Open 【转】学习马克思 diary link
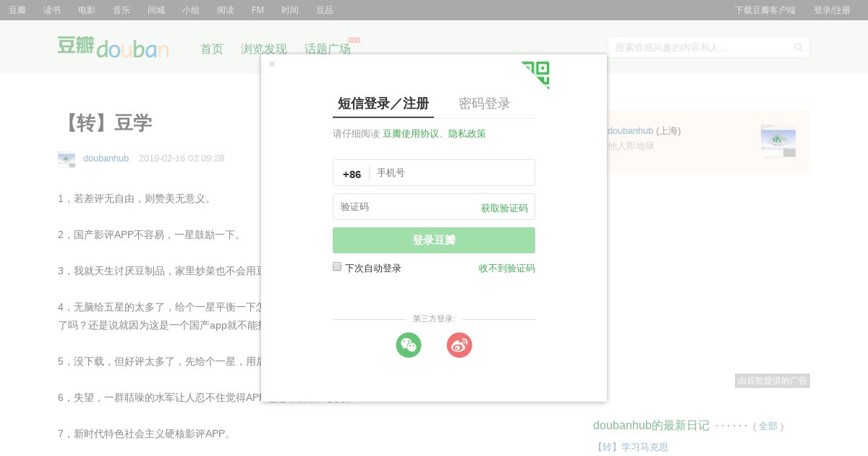868x456 pixels. coord(631,447)
